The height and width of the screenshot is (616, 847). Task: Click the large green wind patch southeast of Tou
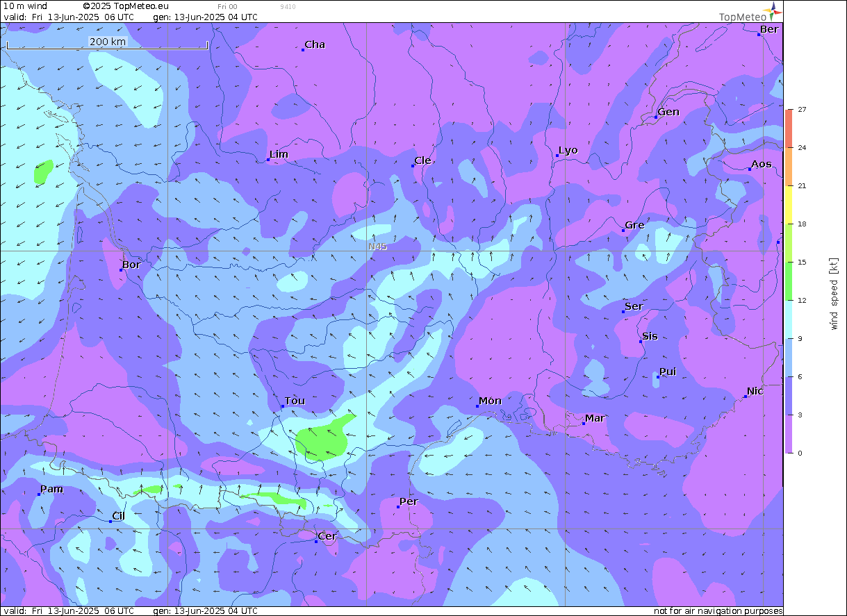322,440
